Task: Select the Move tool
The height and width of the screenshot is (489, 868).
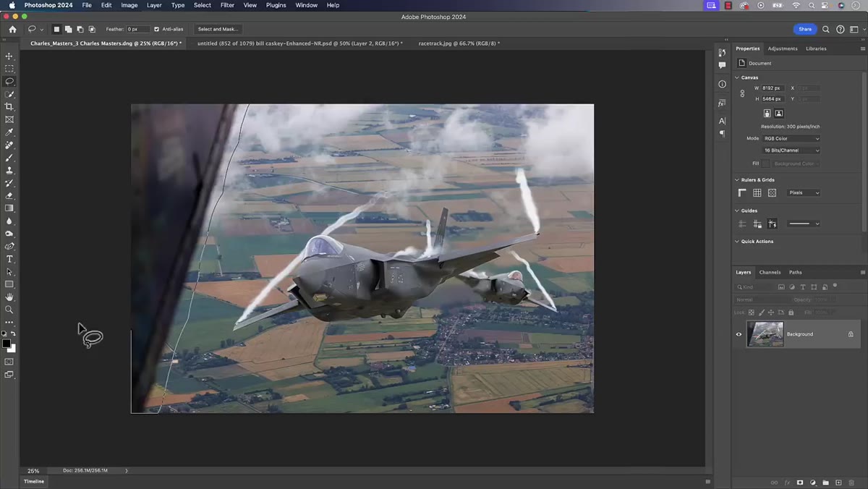Action: point(9,56)
